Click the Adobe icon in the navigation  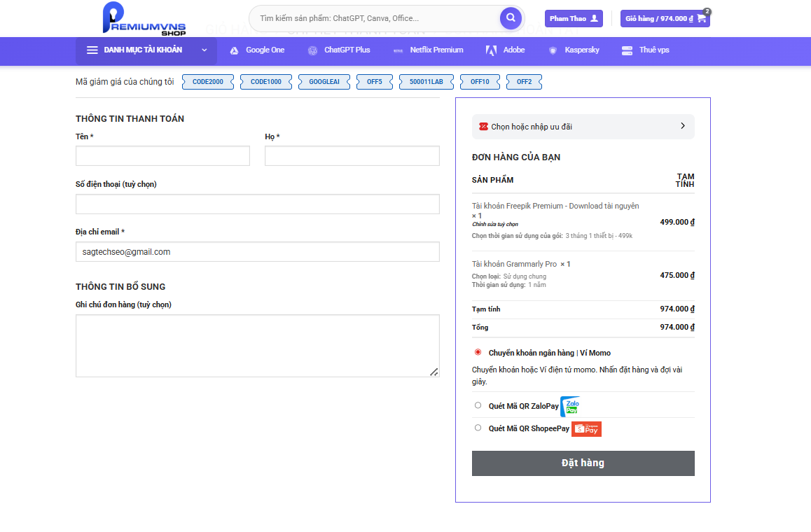pyautogui.click(x=491, y=50)
